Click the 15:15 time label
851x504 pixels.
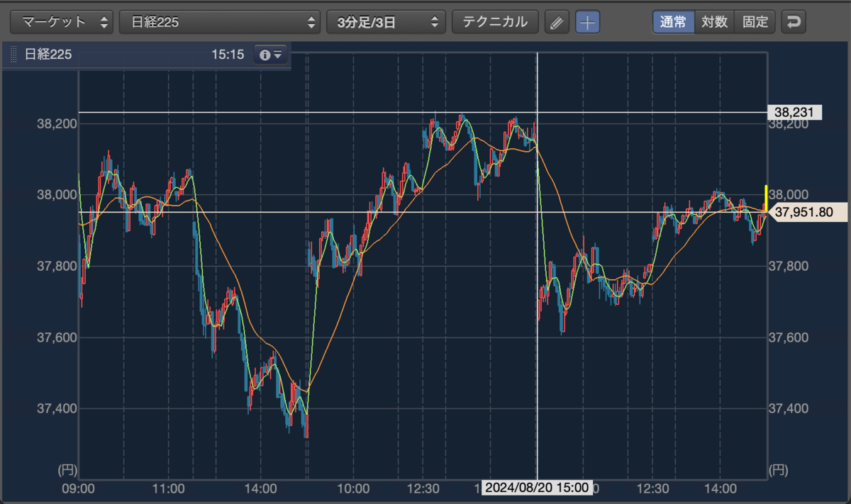[228, 55]
